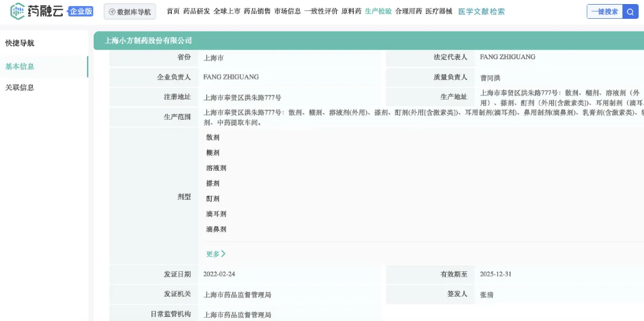Click dosage form 滴鼻剂
The image size is (644, 321).
tap(216, 229)
